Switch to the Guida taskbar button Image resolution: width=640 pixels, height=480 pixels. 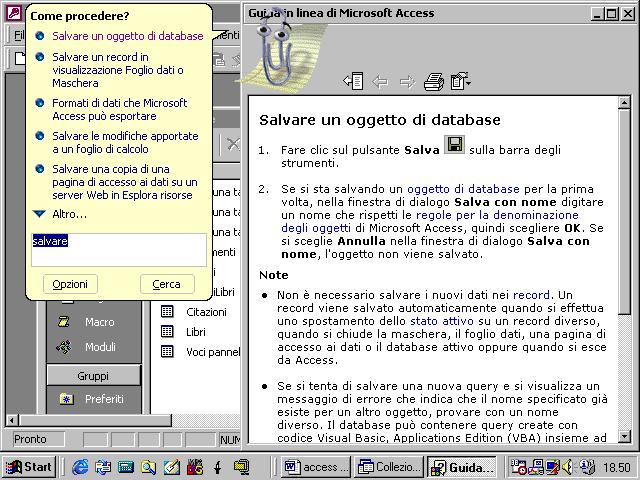pos(462,467)
